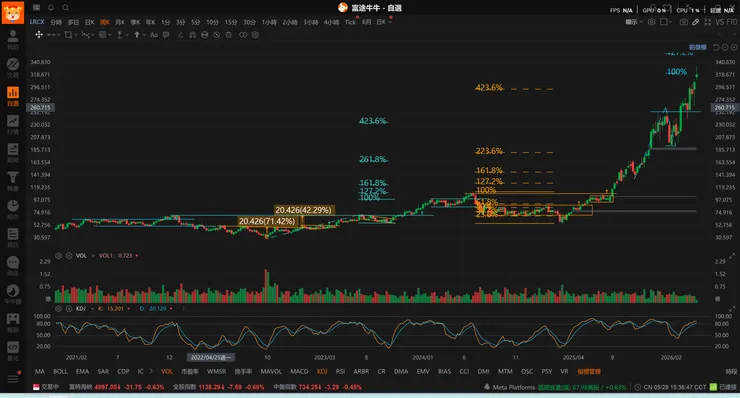This screenshot has height=398, width=740.
Task: Open the notifications bell icon
Action: (x=51, y=8)
